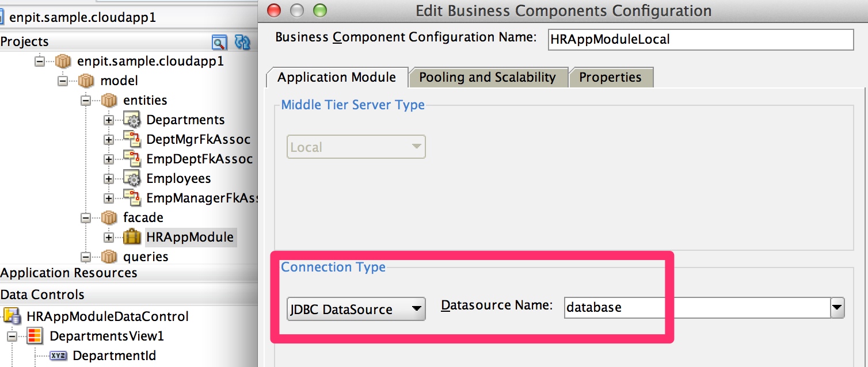Click the green zoom button of the dialog
This screenshot has height=367, width=868.
click(319, 10)
